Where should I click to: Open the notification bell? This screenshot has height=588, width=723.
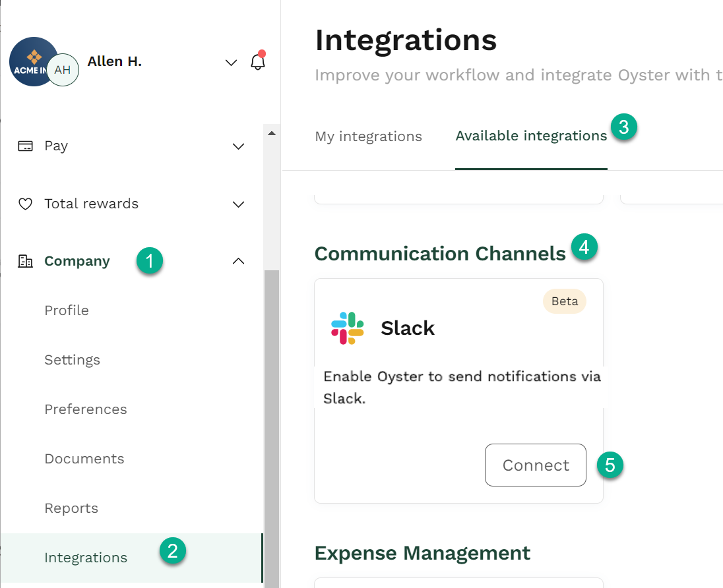[258, 61]
